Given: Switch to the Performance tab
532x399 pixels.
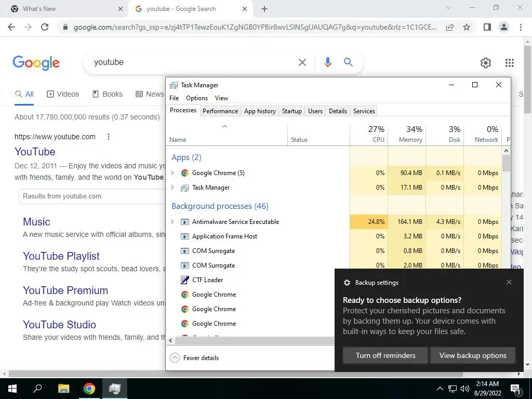Looking at the screenshot, I should tap(220, 111).
